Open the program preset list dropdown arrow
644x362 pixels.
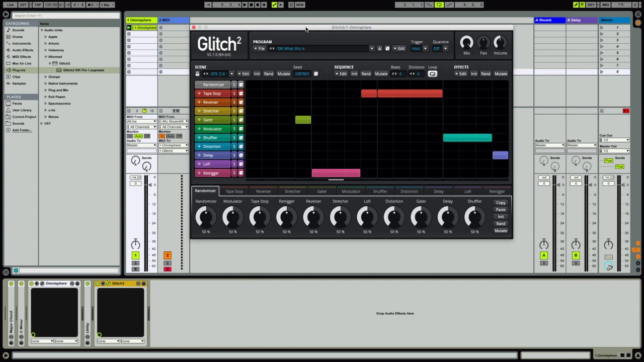[x=372, y=49]
